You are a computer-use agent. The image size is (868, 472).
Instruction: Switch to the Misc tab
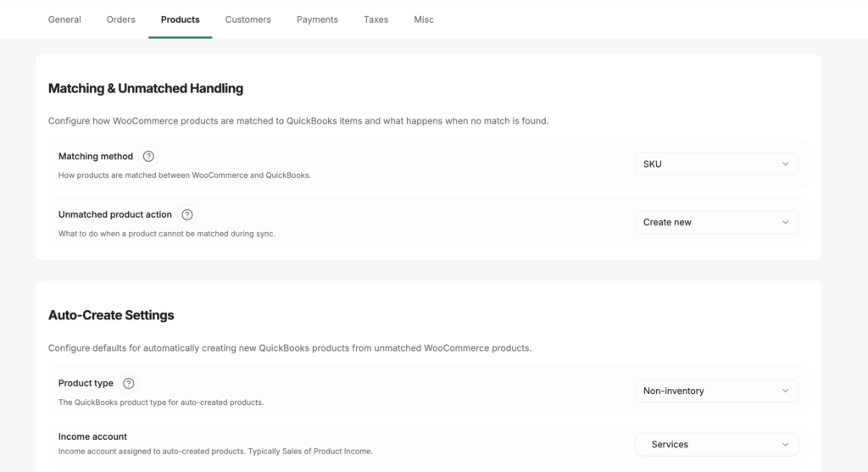[424, 19]
